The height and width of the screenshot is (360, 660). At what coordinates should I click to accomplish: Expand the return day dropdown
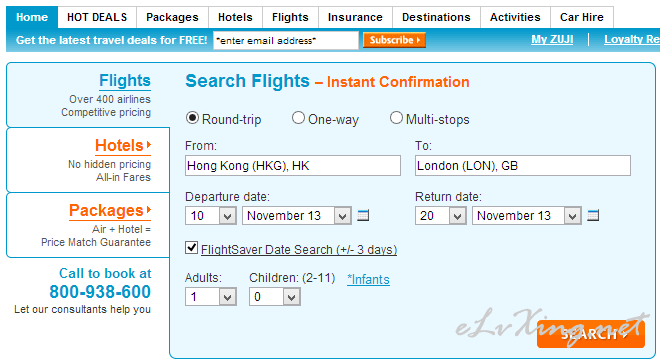pyautogui.click(x=441, y=216)
